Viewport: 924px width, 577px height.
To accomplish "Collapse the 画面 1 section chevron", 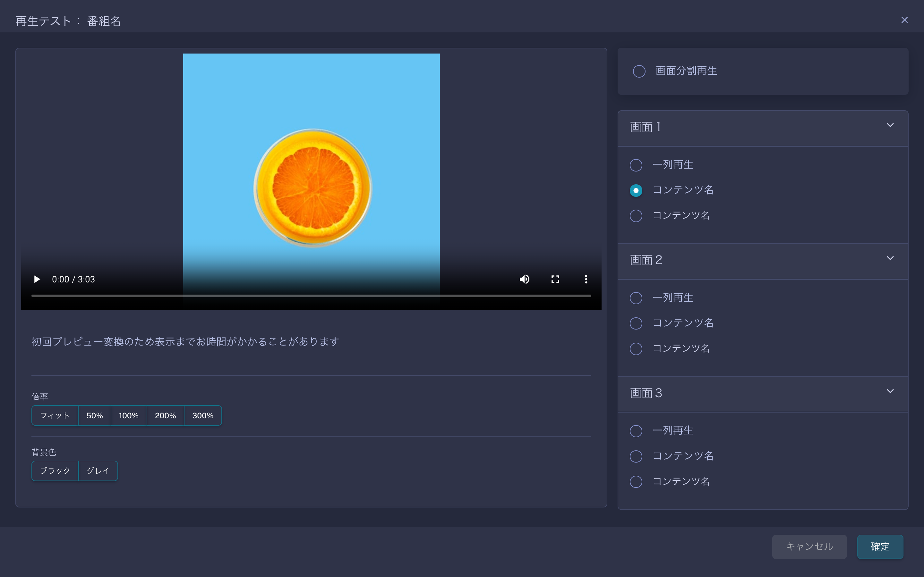I will point(890,126).
